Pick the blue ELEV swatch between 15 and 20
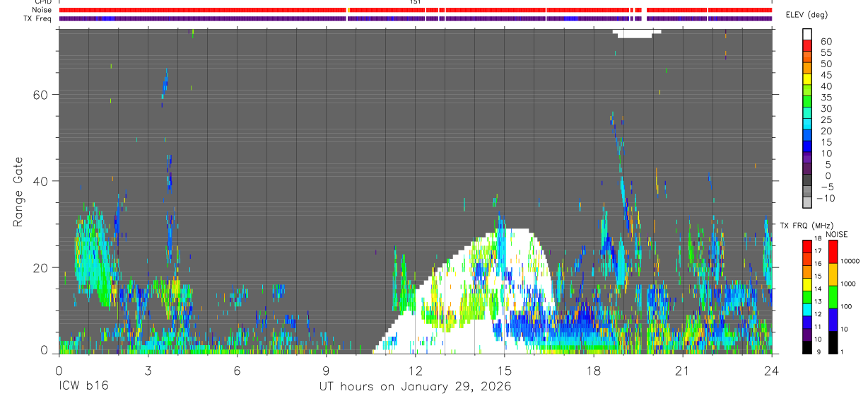The image size is (868, 401). coord(807,136)
